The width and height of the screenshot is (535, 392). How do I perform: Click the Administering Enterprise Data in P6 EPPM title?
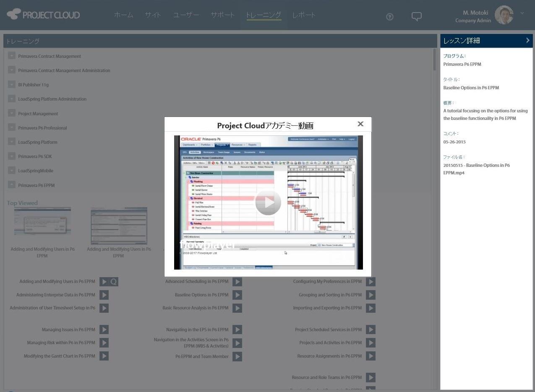[56, 295]
